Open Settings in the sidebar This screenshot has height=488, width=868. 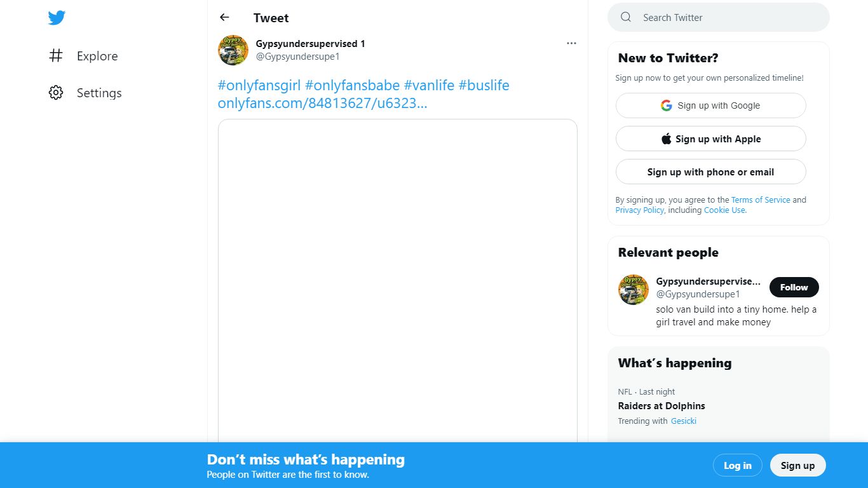tap(85, 93)
